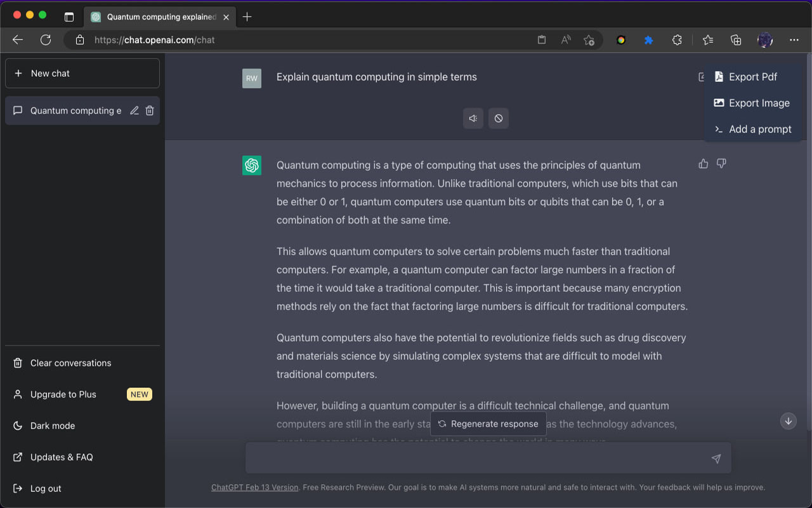
Task: Reload the page with the refresh icon
Action: (46, 40)
